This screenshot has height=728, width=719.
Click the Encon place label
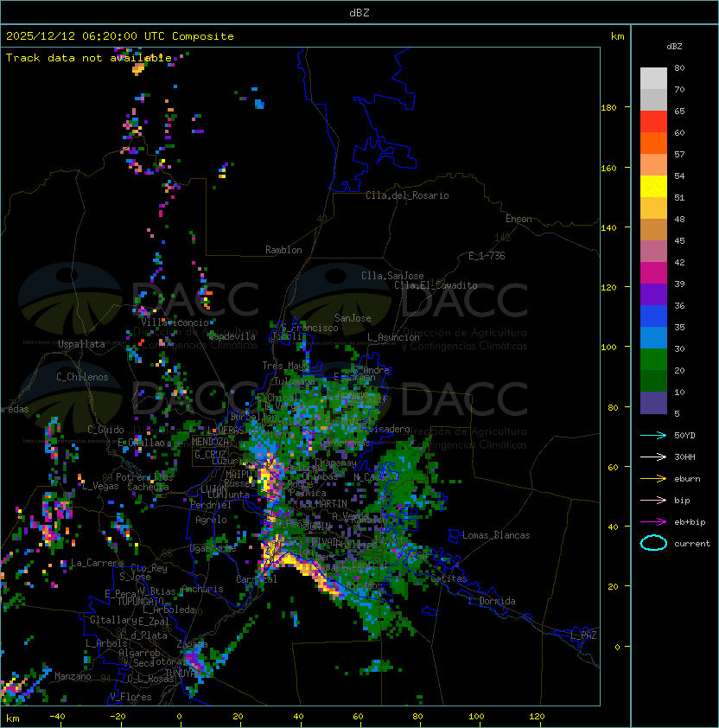pos(519,219)
